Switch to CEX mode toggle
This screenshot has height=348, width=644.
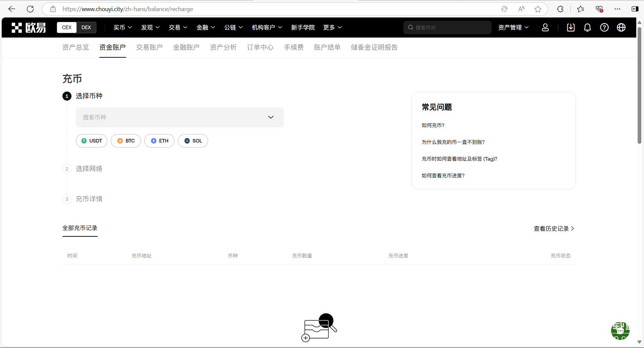click(x=67, y=27)
